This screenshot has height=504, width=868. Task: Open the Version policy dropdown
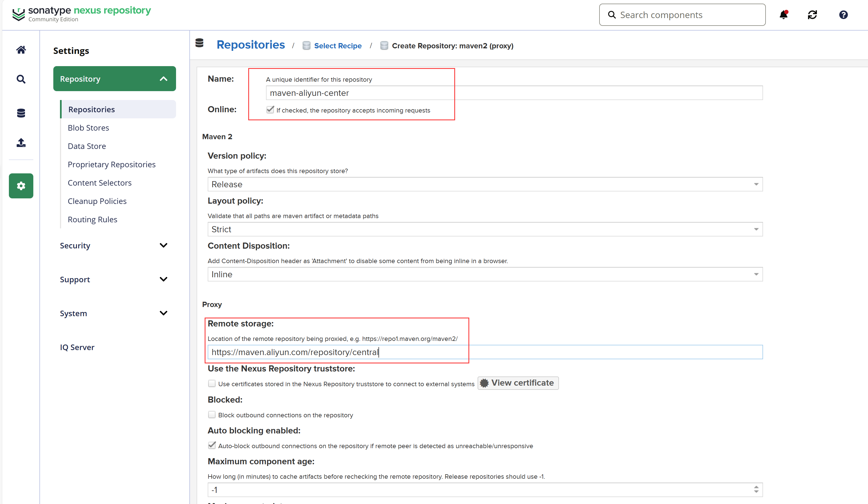coord(485,184)
